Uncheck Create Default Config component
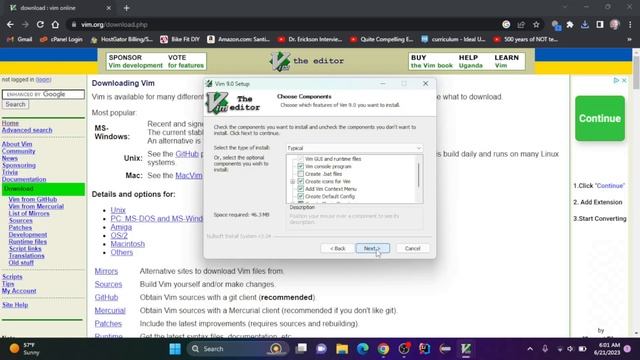Screen dimensions: 640x360 click(300, 196)
